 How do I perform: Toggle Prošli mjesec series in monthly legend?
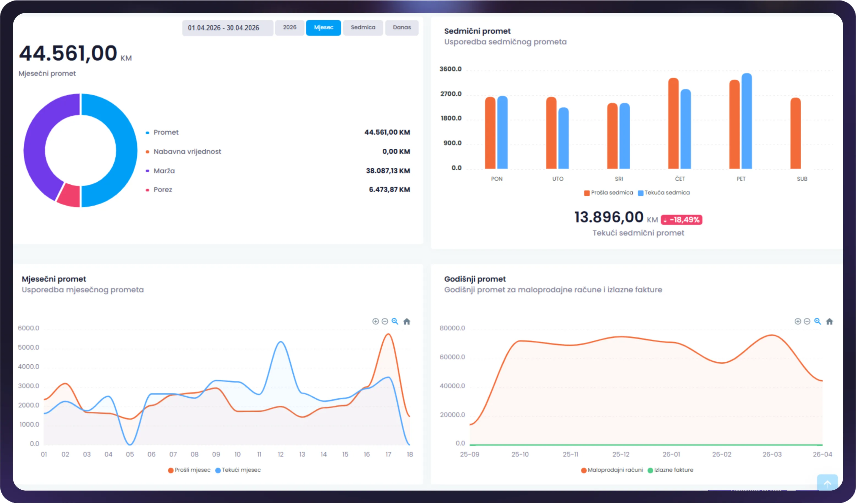point(189,470)
